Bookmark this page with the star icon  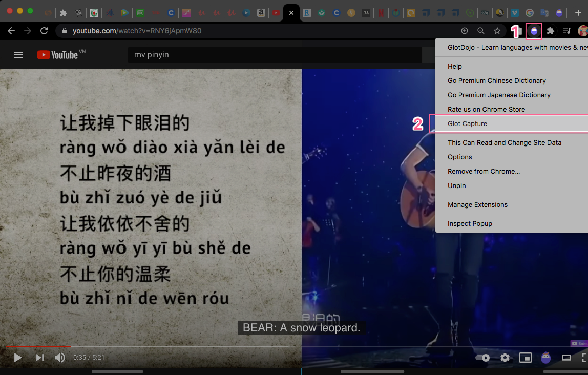coord(497,31)
